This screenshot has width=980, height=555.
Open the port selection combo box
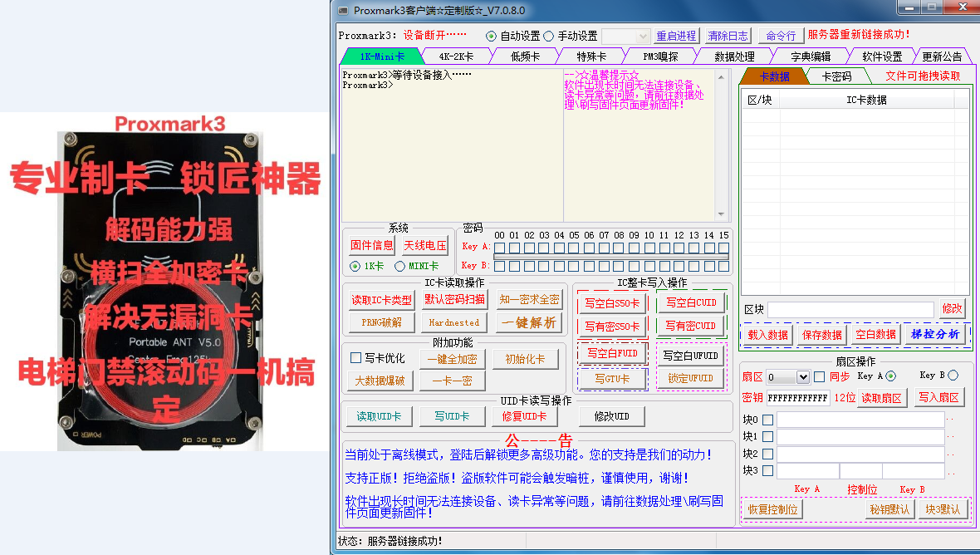[x=625, y=37]
